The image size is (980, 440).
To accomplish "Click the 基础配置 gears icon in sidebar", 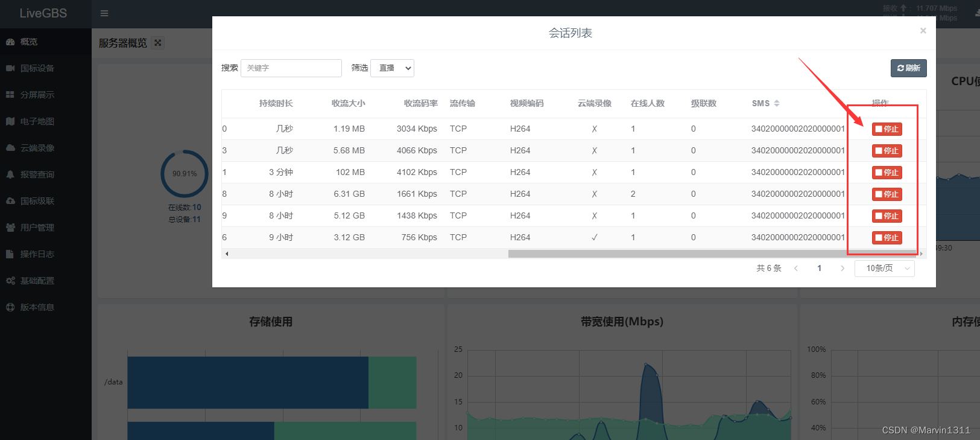I will (x=10, y=281).
